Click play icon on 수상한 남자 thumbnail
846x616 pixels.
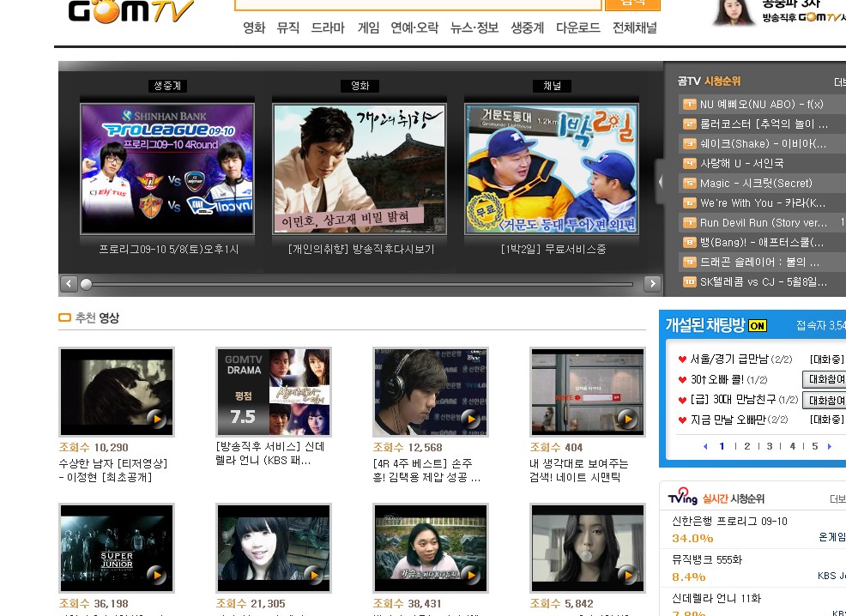pyautogui.click(x=155, y=419)
